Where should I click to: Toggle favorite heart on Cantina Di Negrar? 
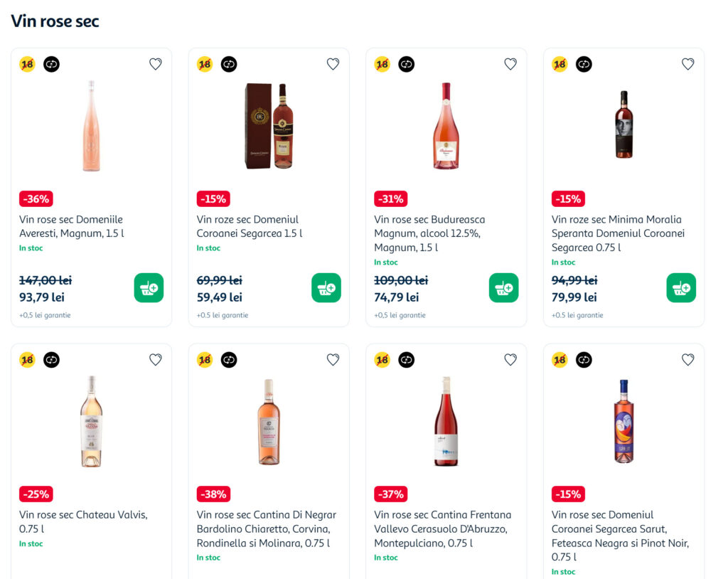coord(333,360)
